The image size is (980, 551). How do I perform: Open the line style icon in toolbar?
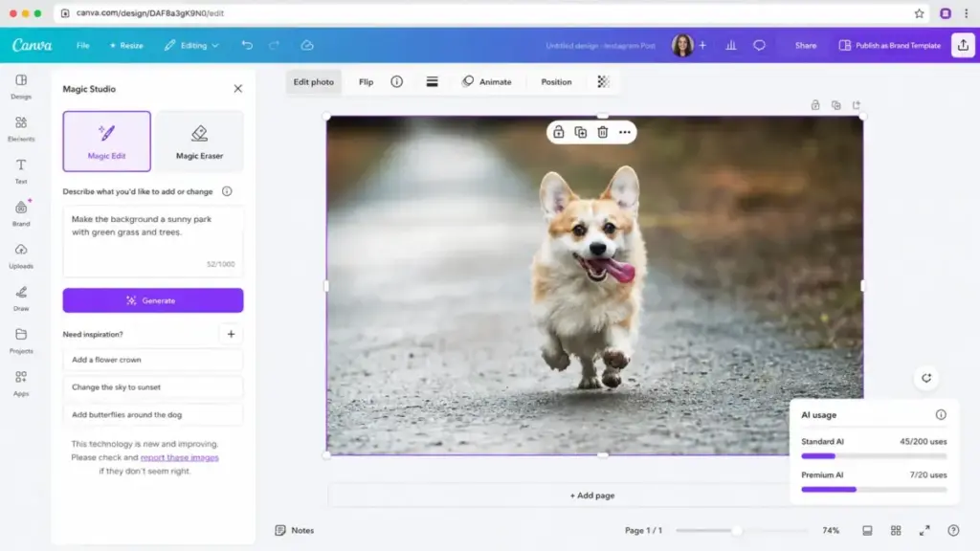point(432,82)
